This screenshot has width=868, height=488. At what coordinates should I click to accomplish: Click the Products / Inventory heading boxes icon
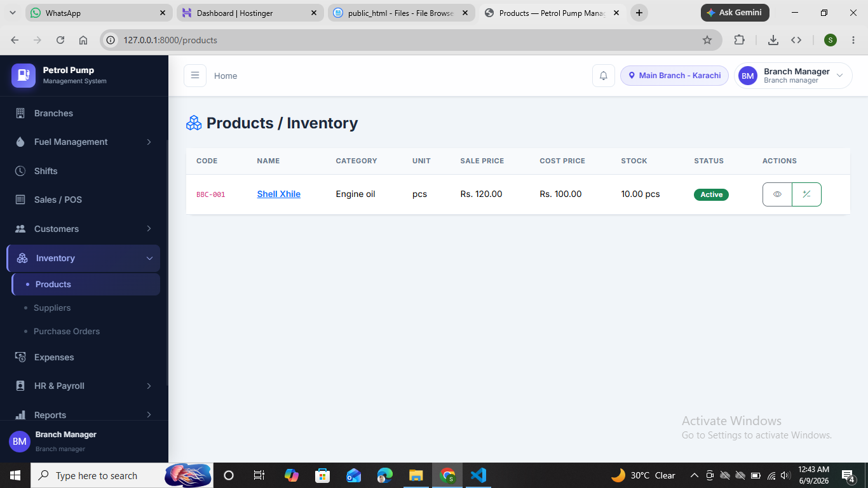tap(194, 123)
